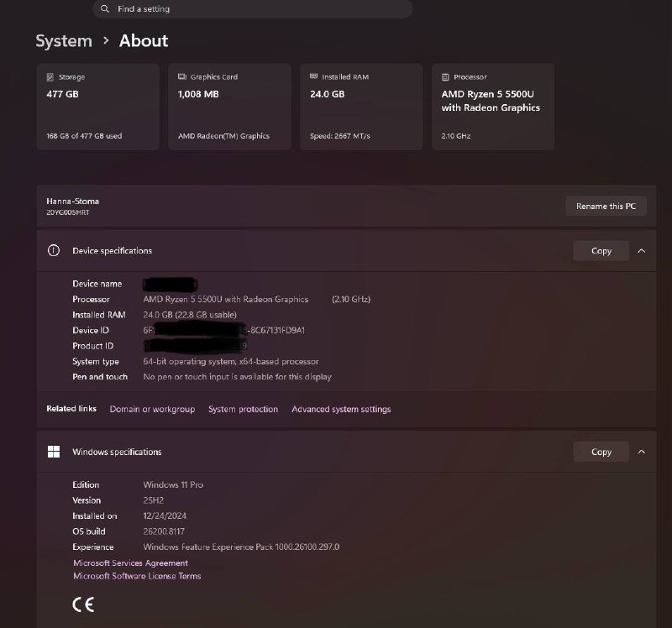Click the Graphics Card icon
The height and width of the screenshot is (628, 672).
coord(182,77)
